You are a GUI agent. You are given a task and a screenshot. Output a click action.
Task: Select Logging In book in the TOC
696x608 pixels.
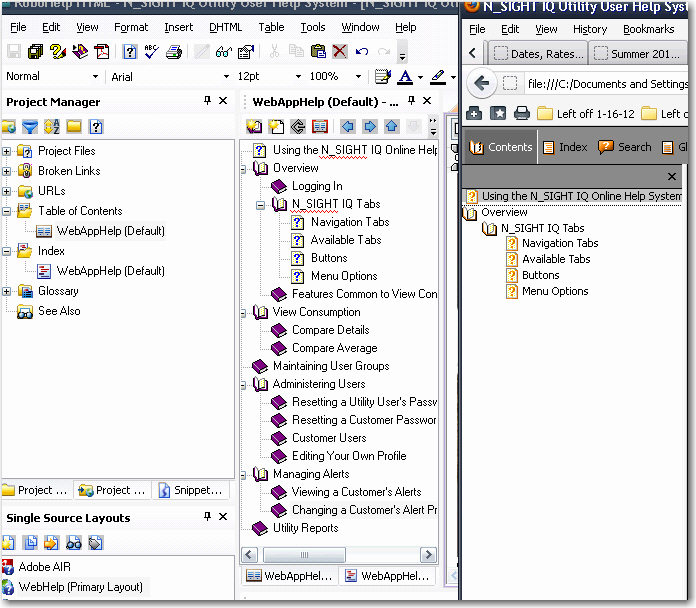pyautogui.click(x=317, y=186)
